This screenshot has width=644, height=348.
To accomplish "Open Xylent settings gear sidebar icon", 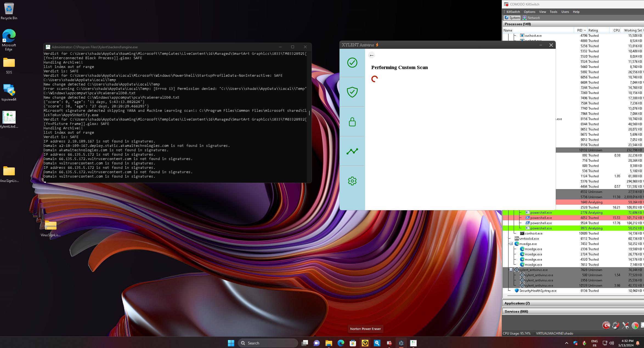I will [x=352, y=181].
